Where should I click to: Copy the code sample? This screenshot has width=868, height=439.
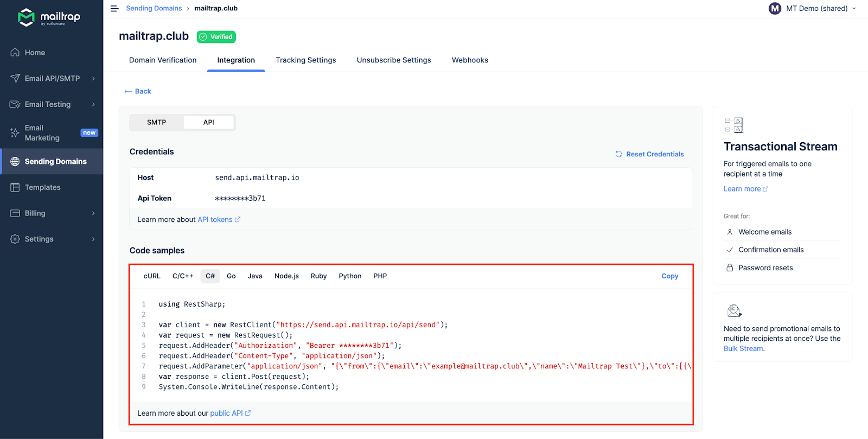click(x=669, y=276)
